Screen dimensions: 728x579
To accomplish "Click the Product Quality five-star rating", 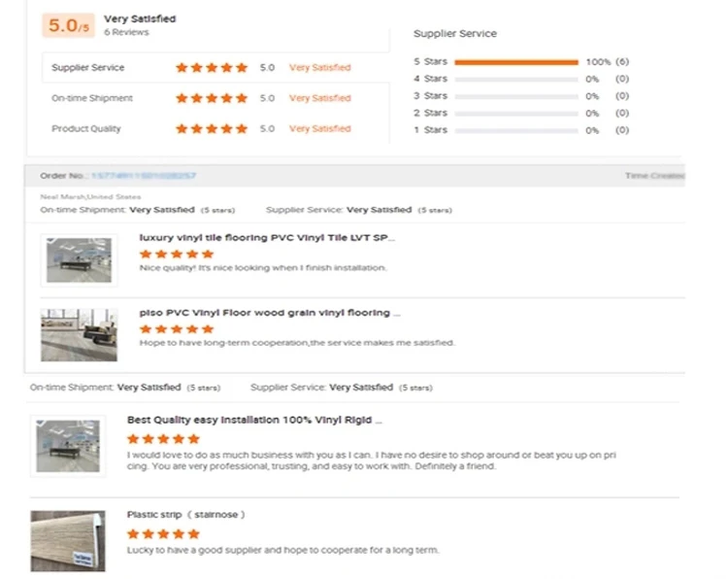I will [212, 128].
